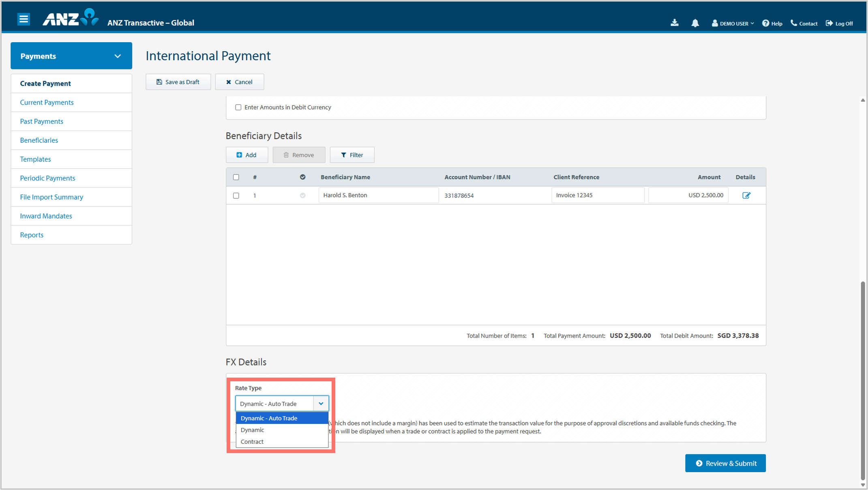The height and width of the screenshot is (490, 868).
Task: Click Review & Submit button
Action: coord(725,463)
